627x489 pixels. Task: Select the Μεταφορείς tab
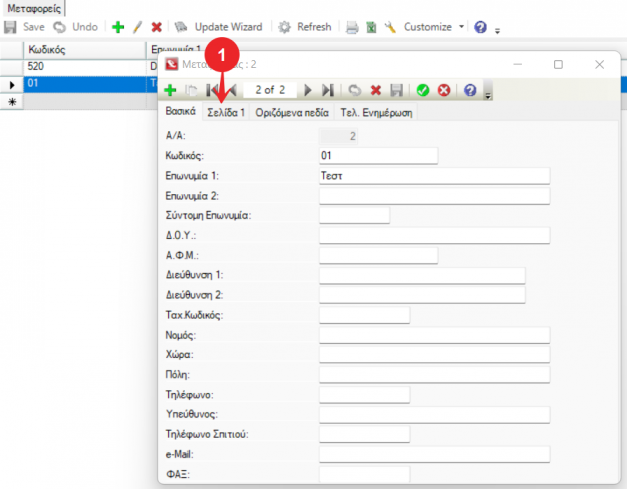[34, 8]
